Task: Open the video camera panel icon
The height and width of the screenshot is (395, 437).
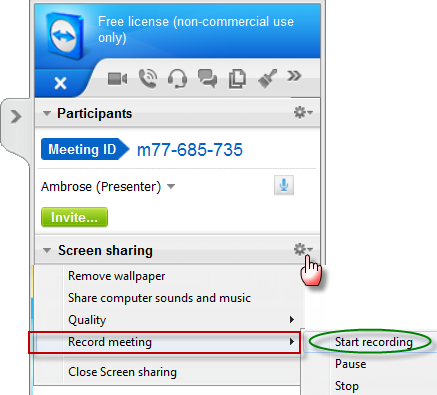Action: (x=117, y=79)
